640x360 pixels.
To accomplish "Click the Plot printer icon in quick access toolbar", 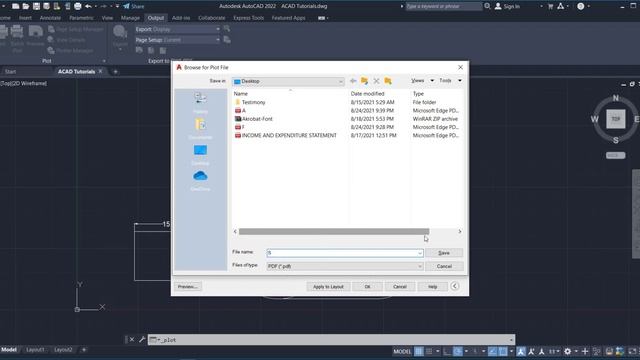I will click(x=78, y=6).
